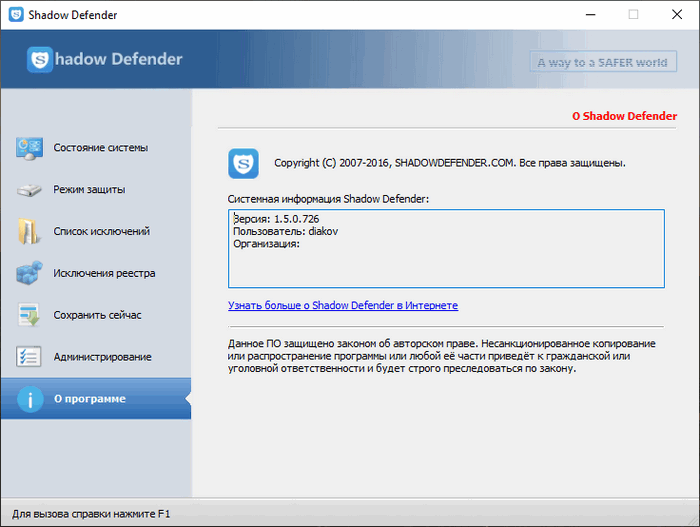Viewport: 700px width, 527px height.
Task: Minimize the Shadow Defender window
Action: click(x=591, y=15)
